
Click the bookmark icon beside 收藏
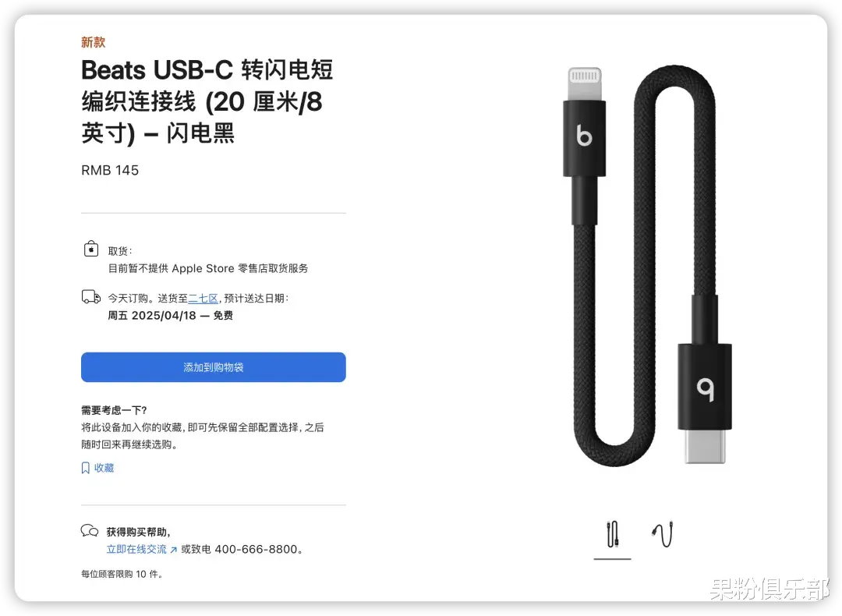pyautogui.click(x=86, y=468)
